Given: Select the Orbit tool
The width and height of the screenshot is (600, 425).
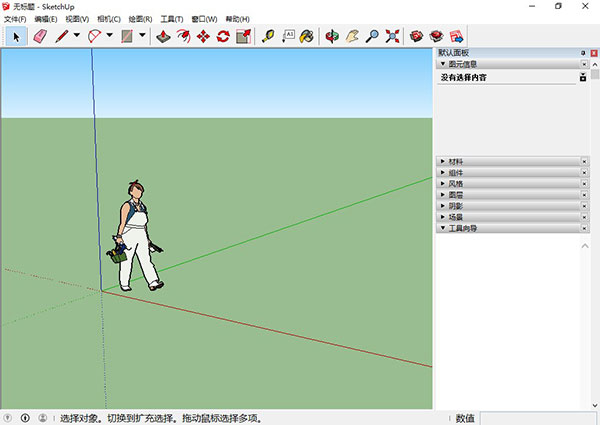Looking at the screenshot, I should click(x=332, y=37).
